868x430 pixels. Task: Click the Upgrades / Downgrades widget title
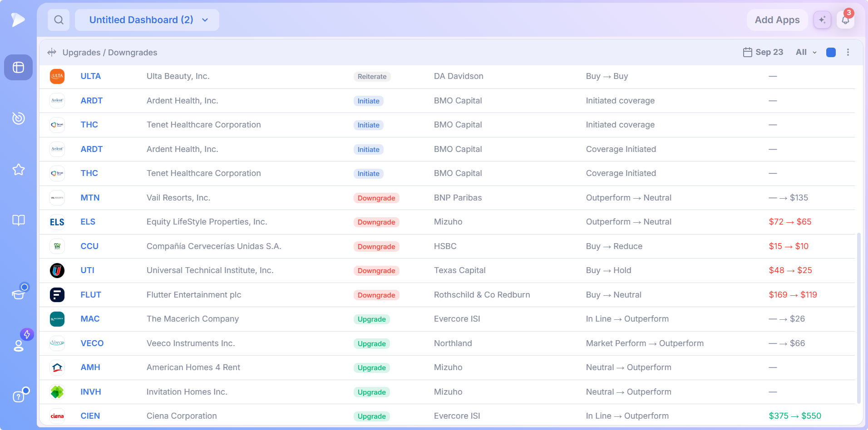coord(110,52)
